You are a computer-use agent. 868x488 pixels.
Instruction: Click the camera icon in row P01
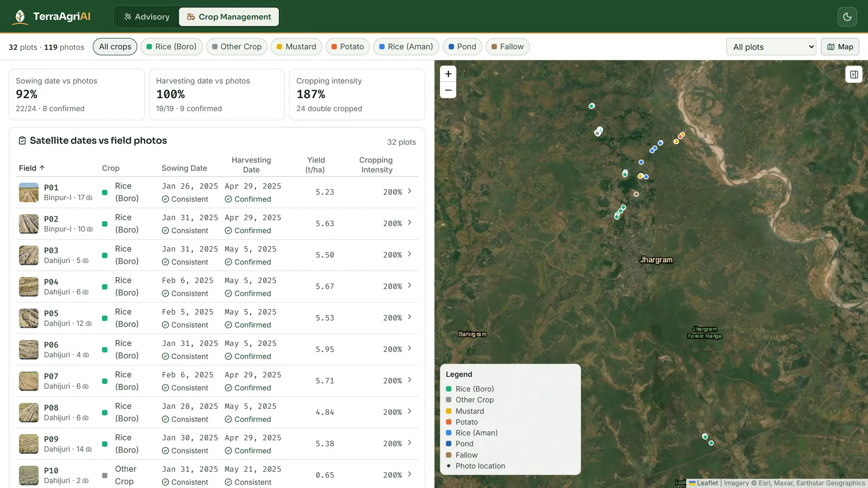tap(90, 198)
